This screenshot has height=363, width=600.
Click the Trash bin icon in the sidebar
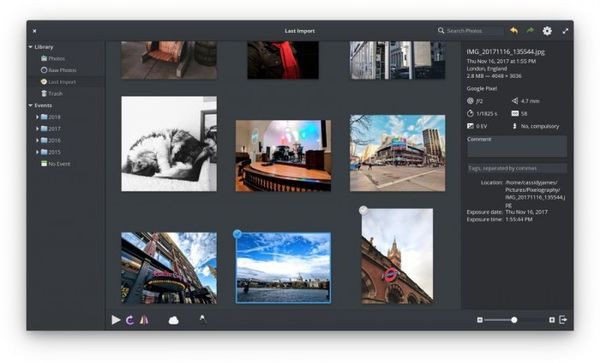(44, 93)
